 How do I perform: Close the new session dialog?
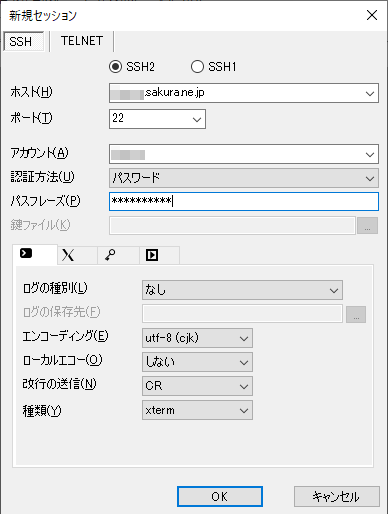(372, 15)
